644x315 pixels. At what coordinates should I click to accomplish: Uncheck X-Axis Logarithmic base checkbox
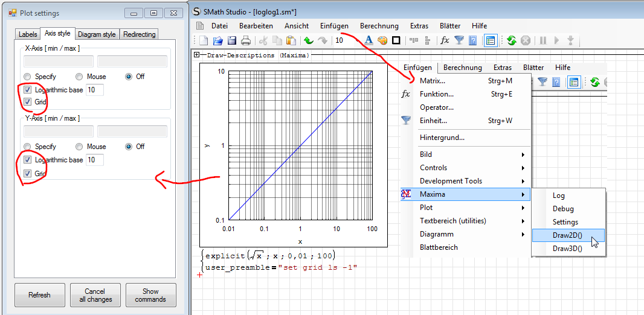pyautogui.click(x=28, y=90)
